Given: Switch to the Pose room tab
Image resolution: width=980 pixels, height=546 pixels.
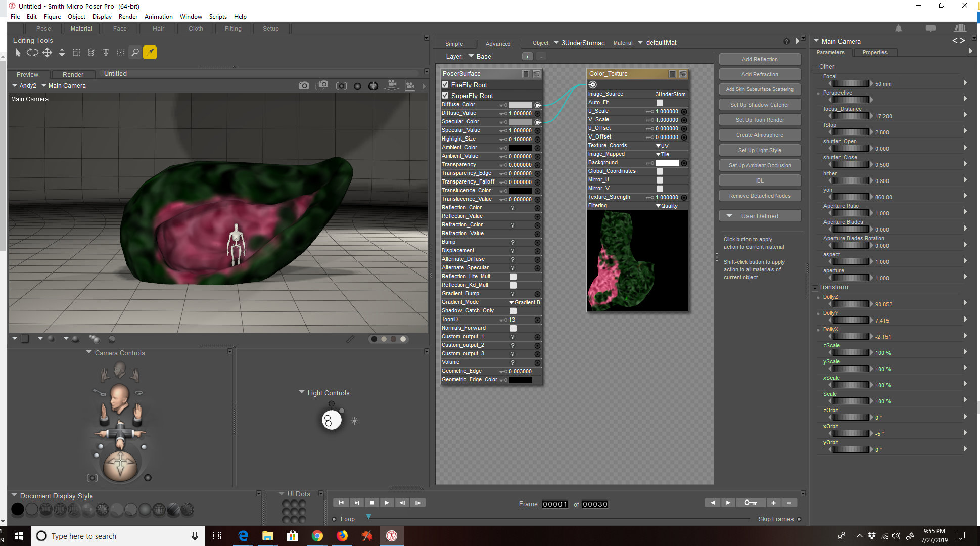Looking at the screenshot, I should click(43, 29).
